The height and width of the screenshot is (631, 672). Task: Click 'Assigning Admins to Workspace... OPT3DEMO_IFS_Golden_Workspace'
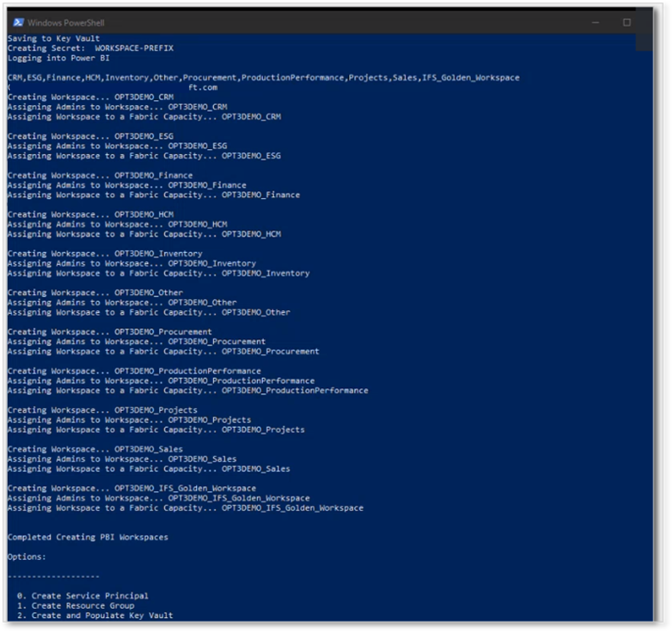point(159,499)
